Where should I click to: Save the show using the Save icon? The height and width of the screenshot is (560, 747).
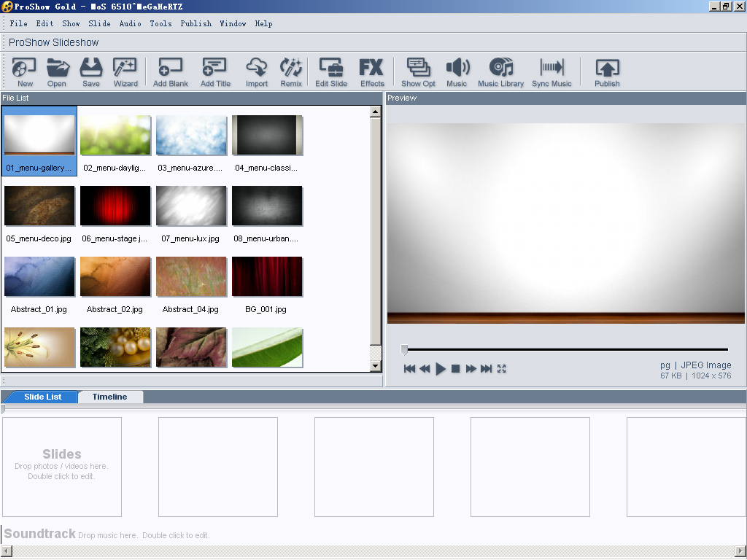tap(91, 72)
